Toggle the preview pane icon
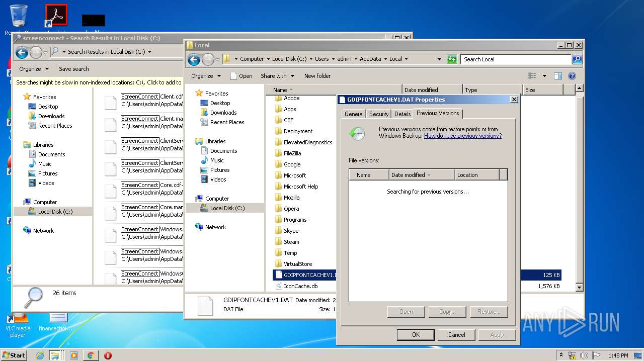The width and height of the screenshot is (644, 362). 557,76
